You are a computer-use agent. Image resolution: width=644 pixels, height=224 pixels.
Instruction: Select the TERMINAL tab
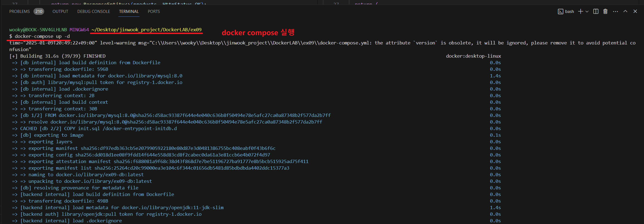[129, 12]
